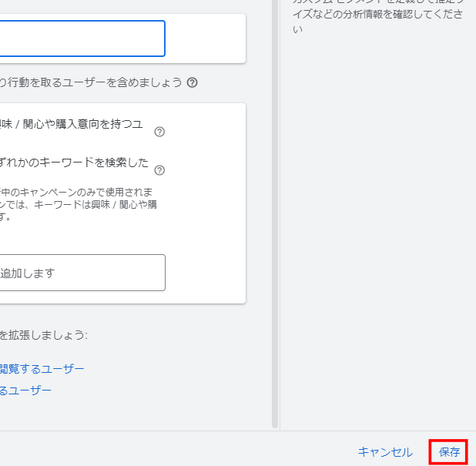This screenshot has width=476, height=466.
Task: Click the 行動を取るユーザーを含めましょう heading text
Action: point(91,82)
